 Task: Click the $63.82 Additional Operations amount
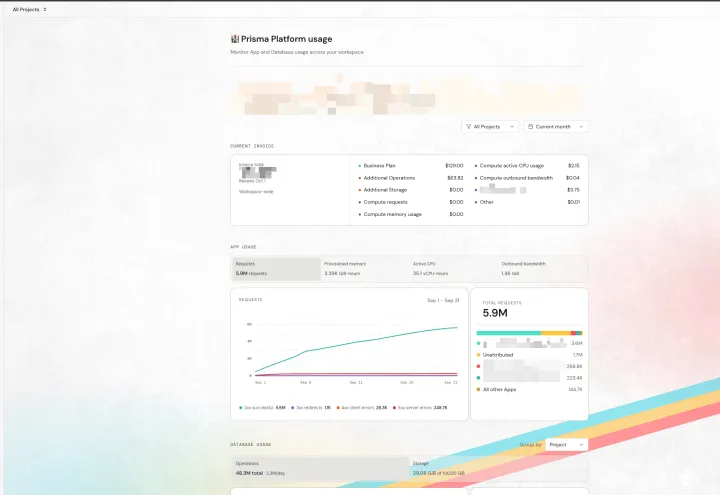(x=455, y=178)
